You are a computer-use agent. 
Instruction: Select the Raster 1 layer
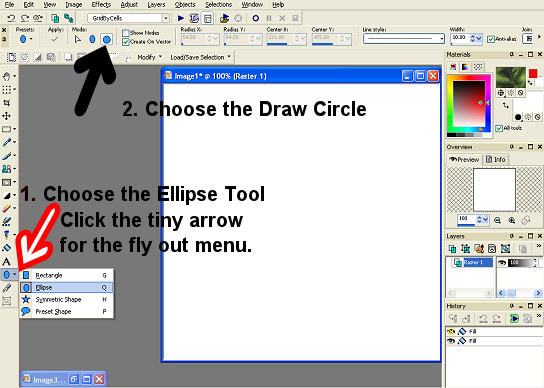pos(478,262)
